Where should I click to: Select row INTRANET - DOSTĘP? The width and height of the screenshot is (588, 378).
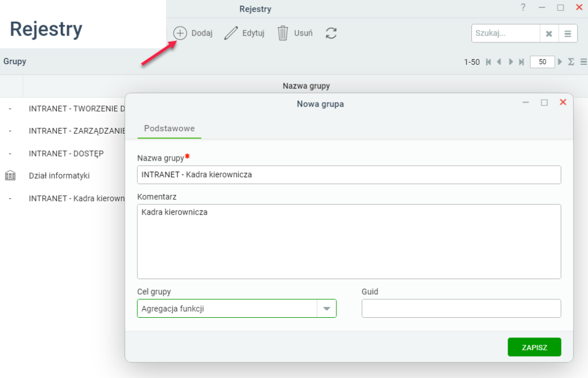tap(63, 153)
